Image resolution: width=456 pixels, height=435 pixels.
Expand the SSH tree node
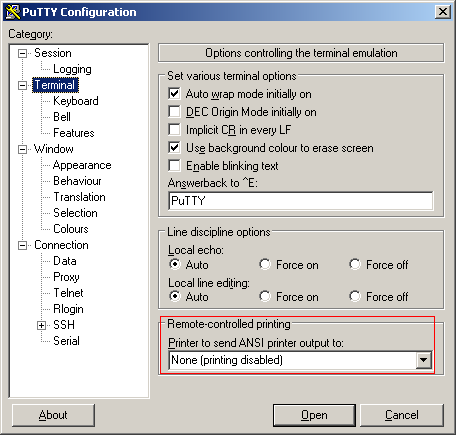point(41,325)
